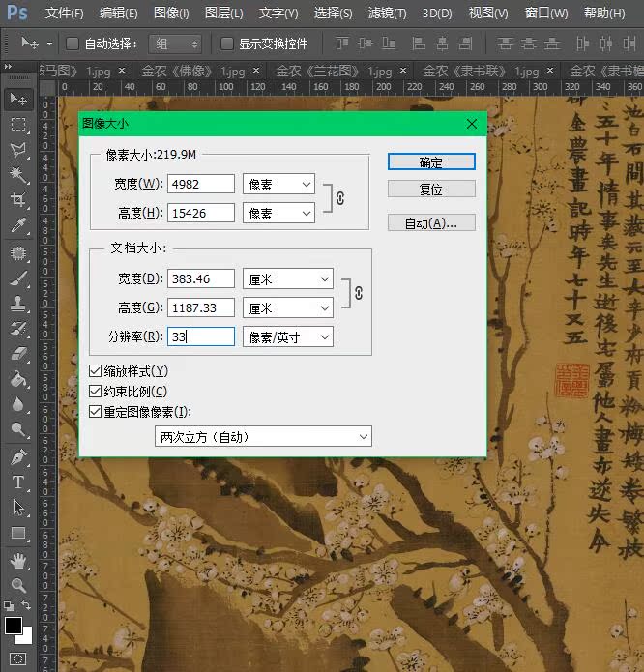Click the resolution field showing 33
The image size is (644, 672).
(201, 336)
